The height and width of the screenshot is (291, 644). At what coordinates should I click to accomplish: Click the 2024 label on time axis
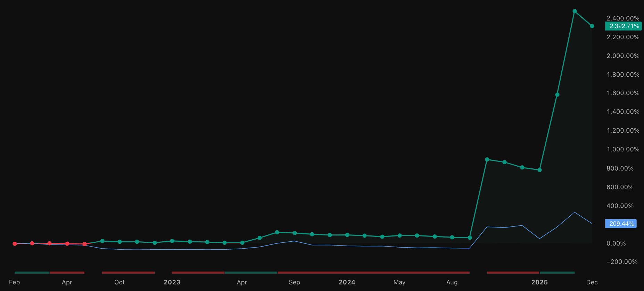[x=347, y=282]
